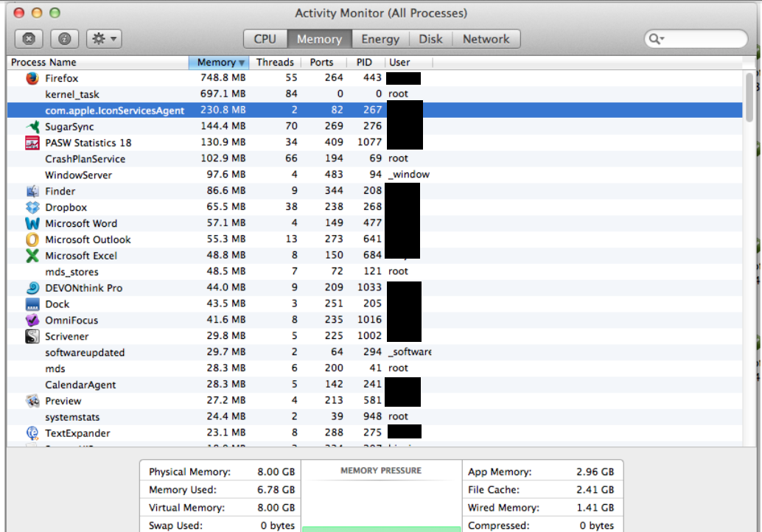762x532 pixels.
Task: Click the Dropbox icon
Action: click(32, 207)
